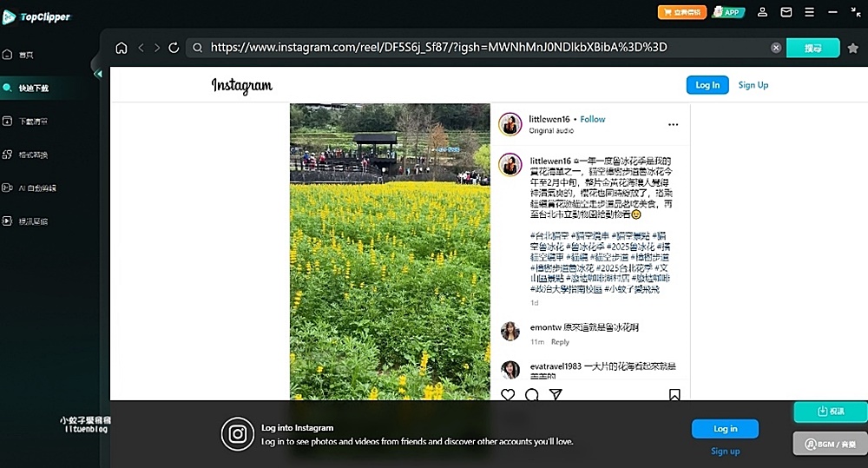Click the littlewen16 username in the post header
Screen dimensions: 868x468
549,119
